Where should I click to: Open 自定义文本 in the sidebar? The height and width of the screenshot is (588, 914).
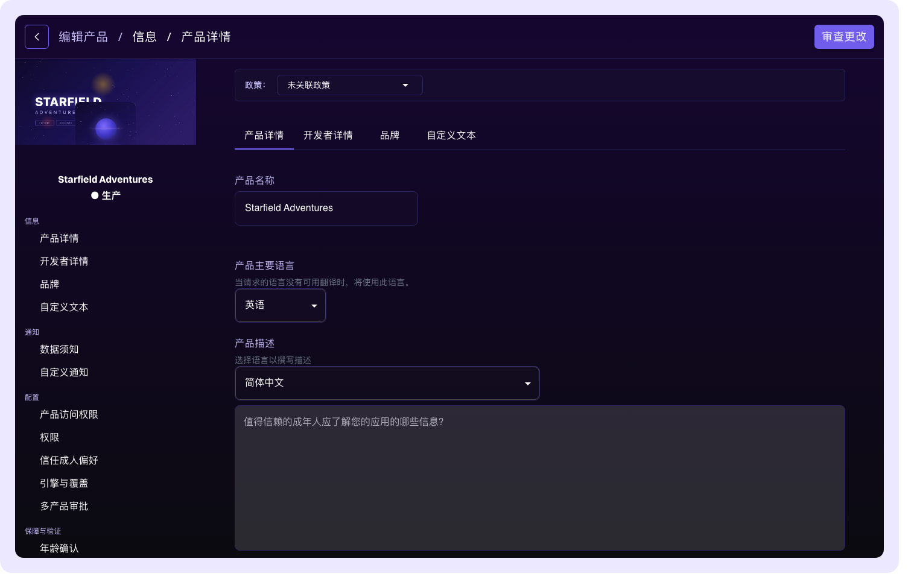(x=64, y=307)
